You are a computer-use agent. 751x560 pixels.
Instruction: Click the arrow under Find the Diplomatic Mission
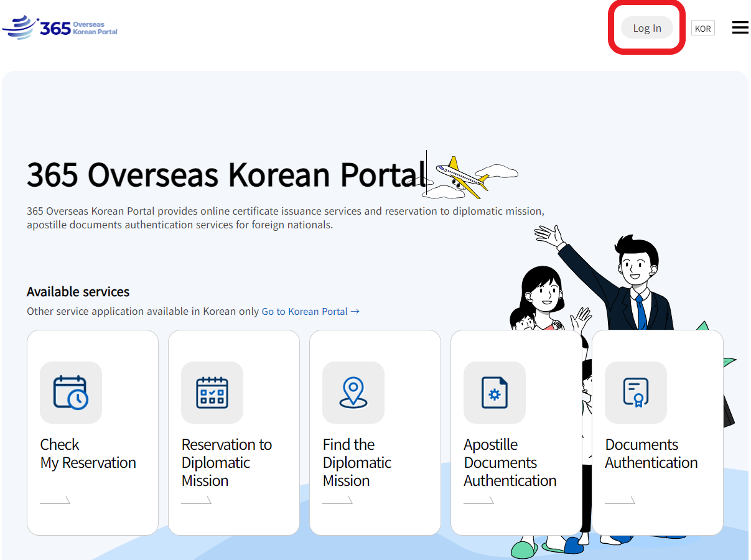tap(338, 500)
